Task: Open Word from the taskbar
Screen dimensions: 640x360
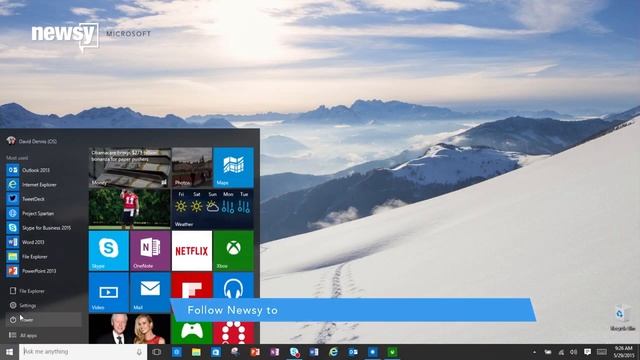Action: (313, 352)
